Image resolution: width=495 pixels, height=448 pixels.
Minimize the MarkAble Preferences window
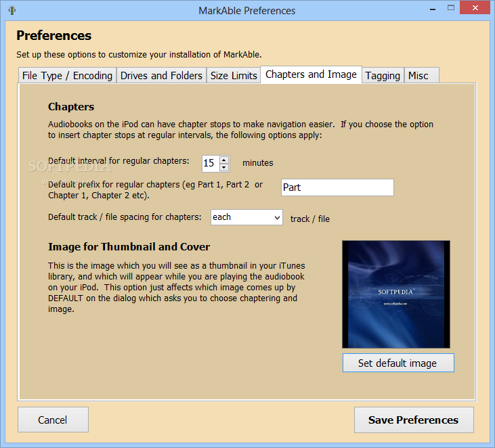tap(433, 9)
